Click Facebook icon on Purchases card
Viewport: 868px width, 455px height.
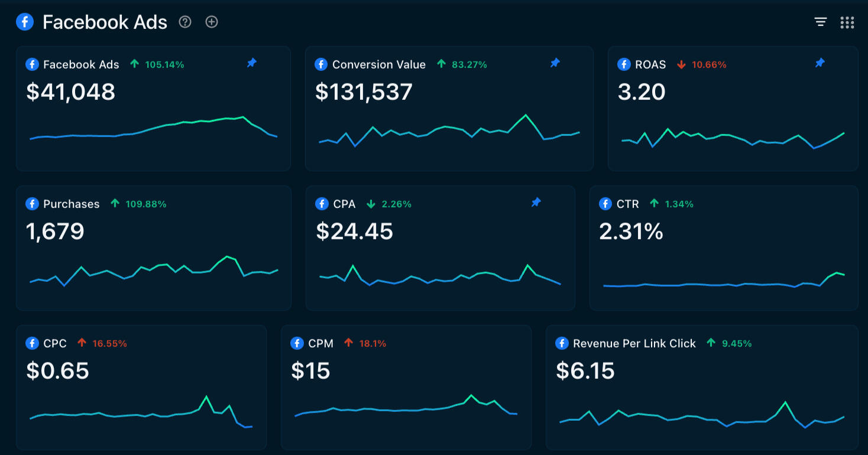(x=33, y=204)
